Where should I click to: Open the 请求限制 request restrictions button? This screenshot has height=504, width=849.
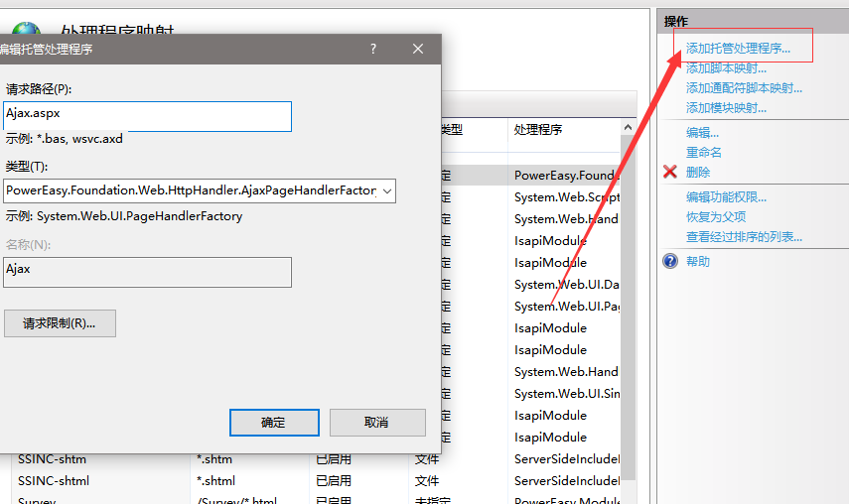point(60,323)
